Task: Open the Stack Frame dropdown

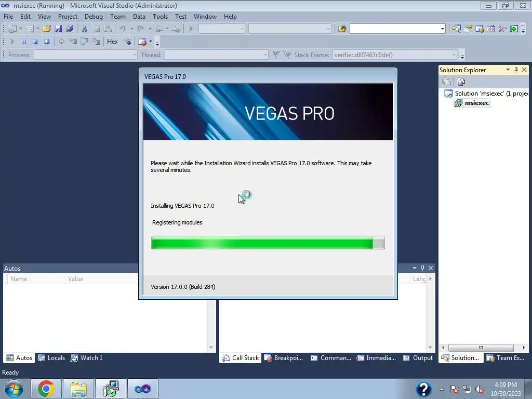Action: click(x=454, y=55)
